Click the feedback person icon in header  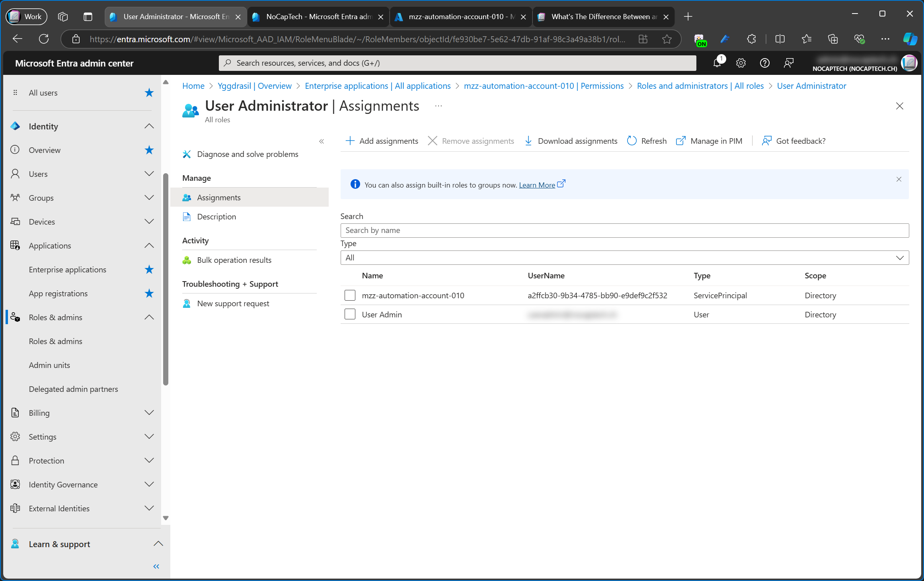(x=788, y=63)
